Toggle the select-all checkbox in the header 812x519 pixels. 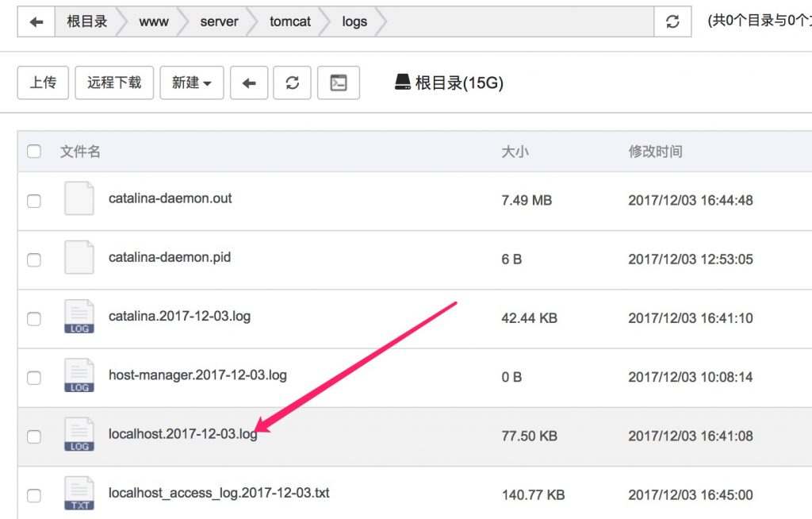click(34, 152)
